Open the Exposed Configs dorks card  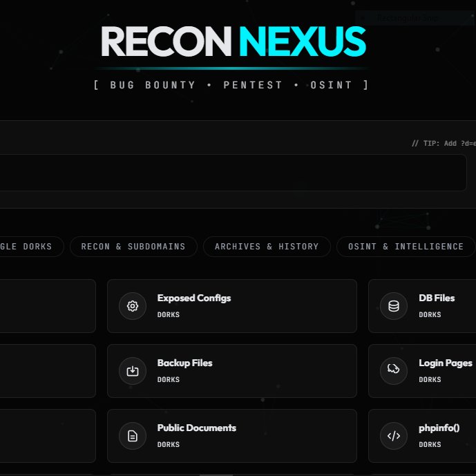[x=232, y=306]
